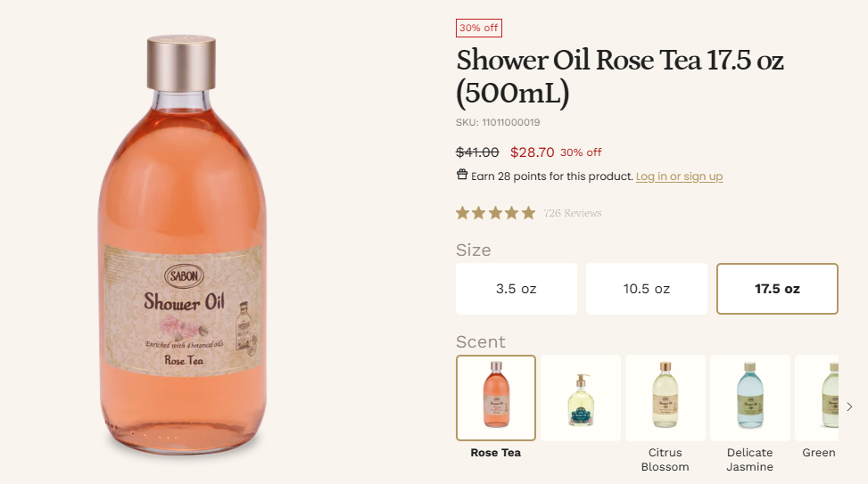Choose the 10.5 oz size option
Image resolution: width=868 pixels, height=484 pixels.
[647, 289]
